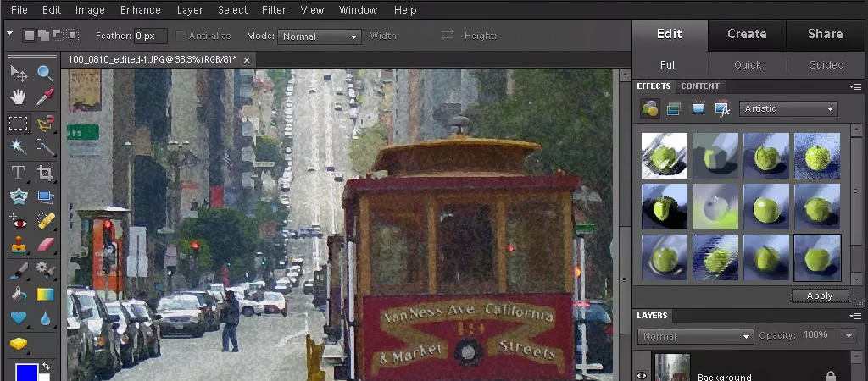Enable Intersect with selection mode
This screenshot has height=381, width=868.
(x=73, y=36)
